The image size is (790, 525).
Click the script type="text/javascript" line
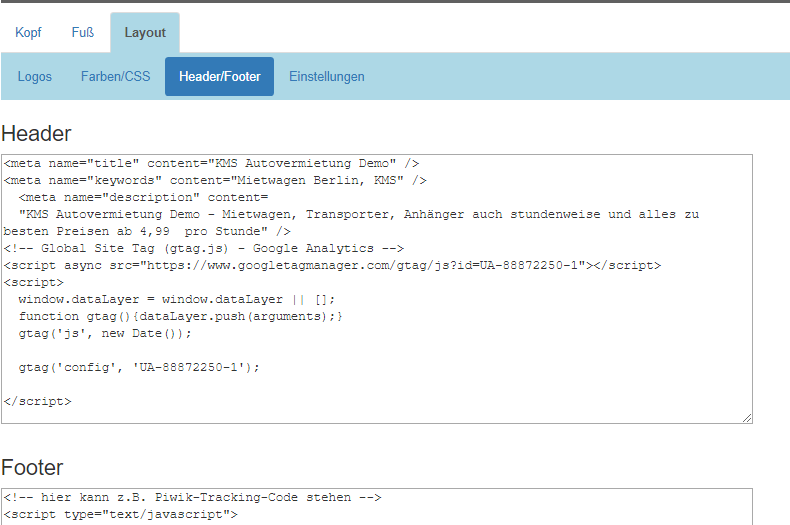[121, 514]
